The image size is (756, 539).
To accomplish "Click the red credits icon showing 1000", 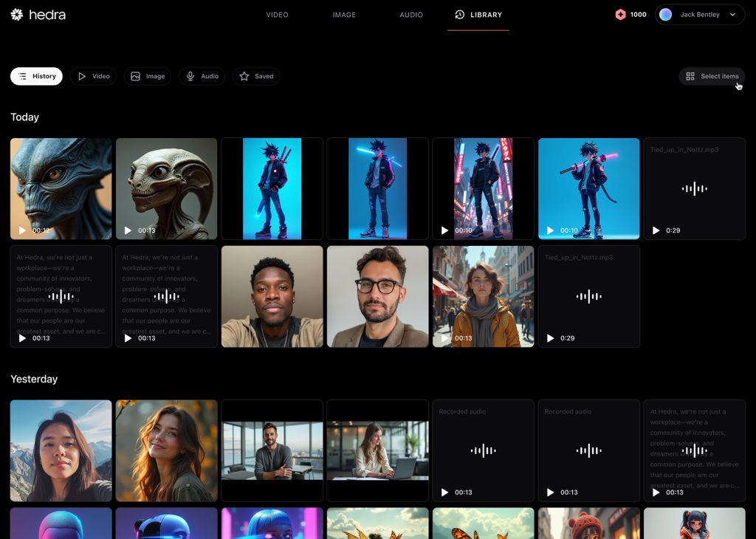I will 620,15.
